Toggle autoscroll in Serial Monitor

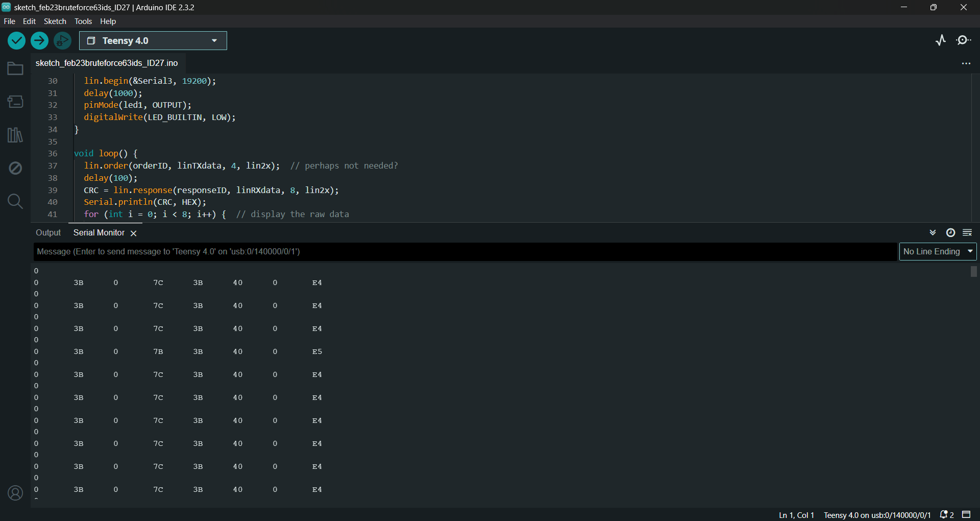[x=933, y=233]
